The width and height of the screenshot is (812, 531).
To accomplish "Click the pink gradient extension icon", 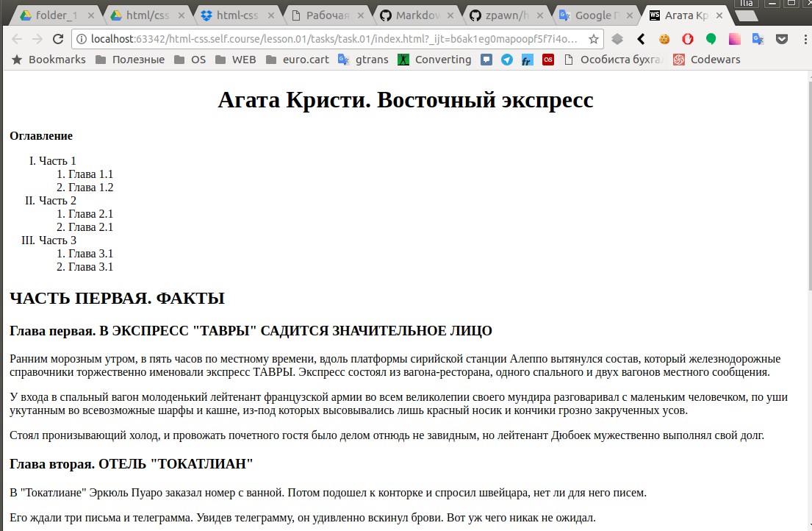I will point(735,39).
